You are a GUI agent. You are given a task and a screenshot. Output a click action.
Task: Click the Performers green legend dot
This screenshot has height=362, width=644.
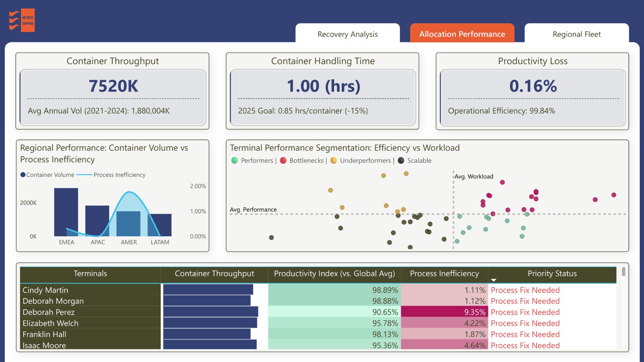click(x=234, y=161)
